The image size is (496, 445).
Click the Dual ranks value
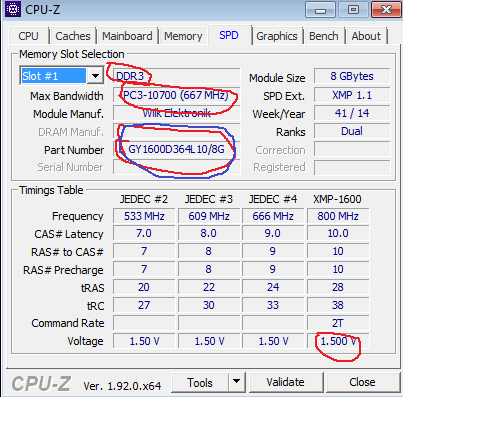tap(352, 131)
